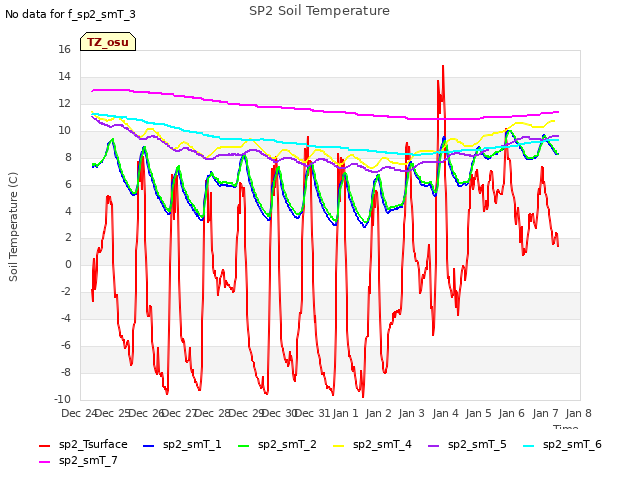
Task: Click the purple sp2_smT_5 legend swatch
Action: (433, 446)
